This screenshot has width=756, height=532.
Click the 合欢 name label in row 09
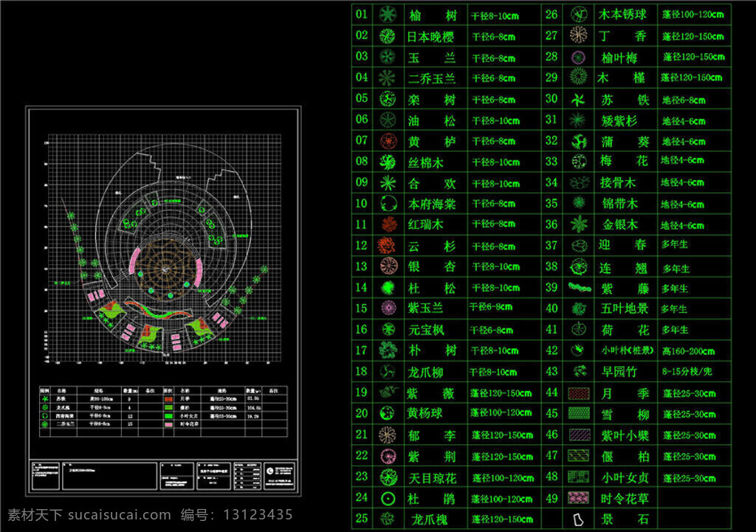pyautogui.click(x=431, y=184)
